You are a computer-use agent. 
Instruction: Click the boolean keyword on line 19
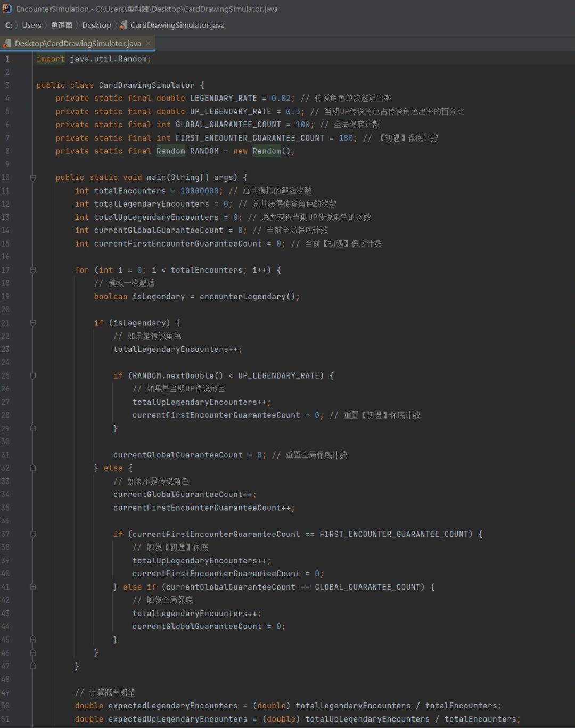(111, 296)
